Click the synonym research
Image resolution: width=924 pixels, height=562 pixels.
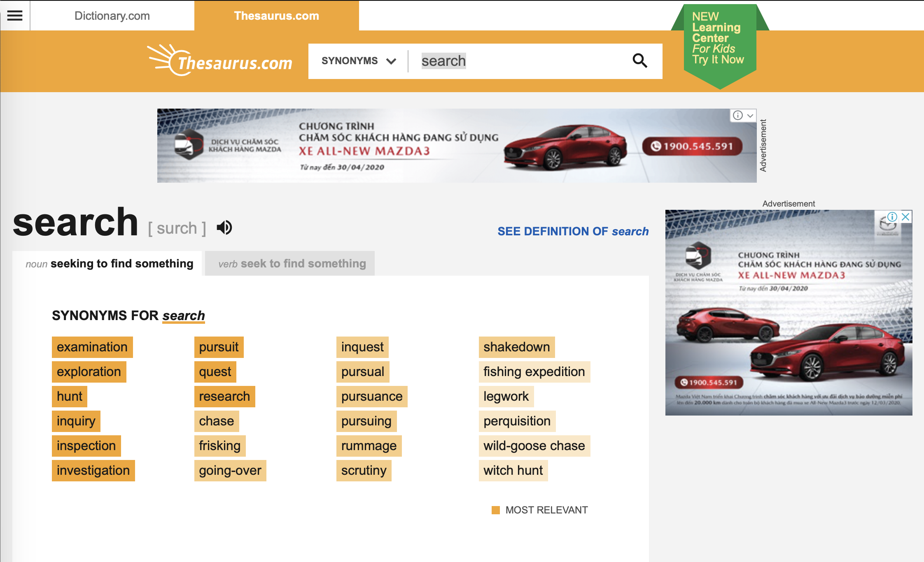[225, 397]
